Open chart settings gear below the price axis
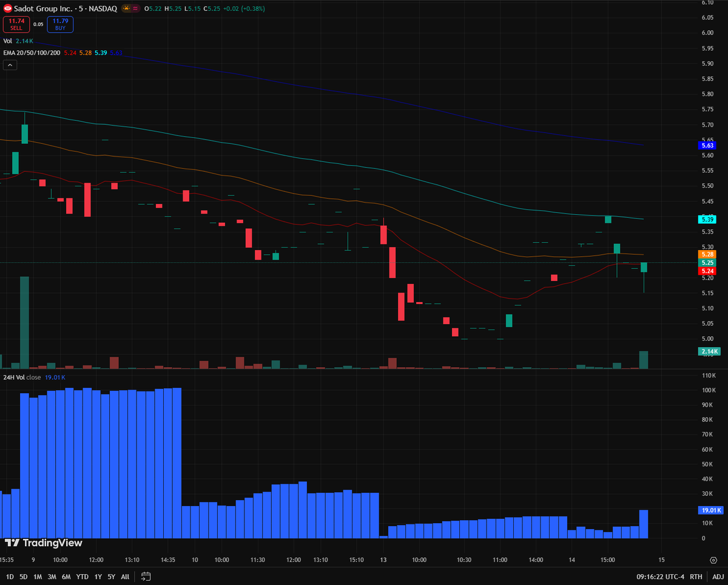 [713, 560]
